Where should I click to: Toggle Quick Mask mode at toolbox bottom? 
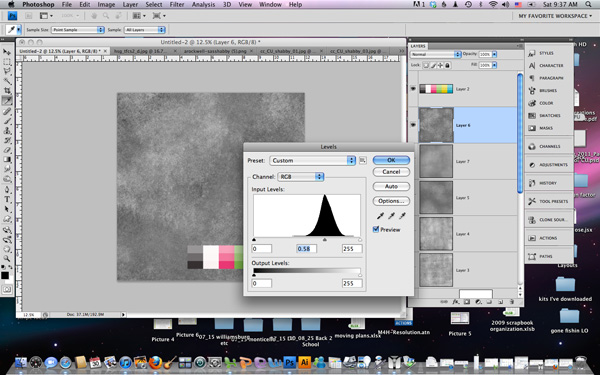[x=7, y=290]
